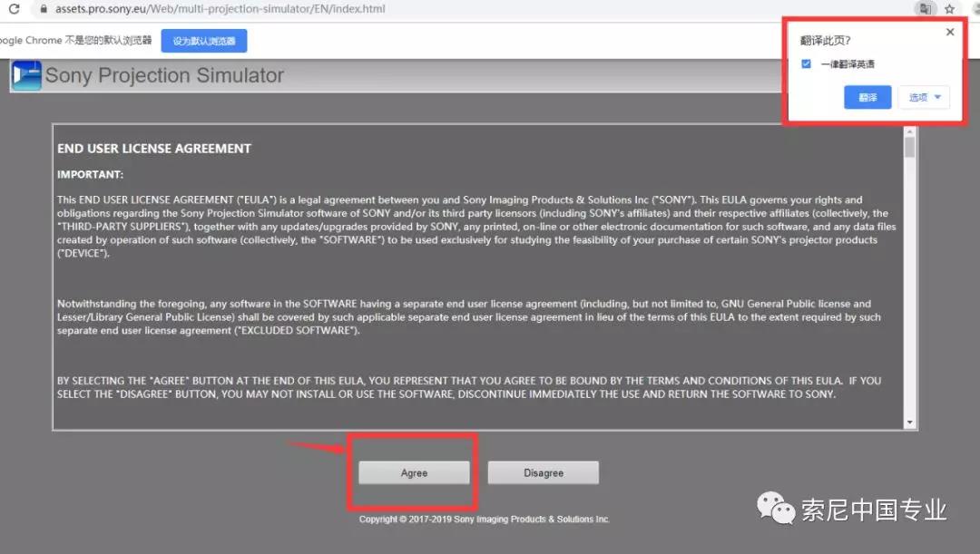Click the Agree button

(x=414, y=472)
